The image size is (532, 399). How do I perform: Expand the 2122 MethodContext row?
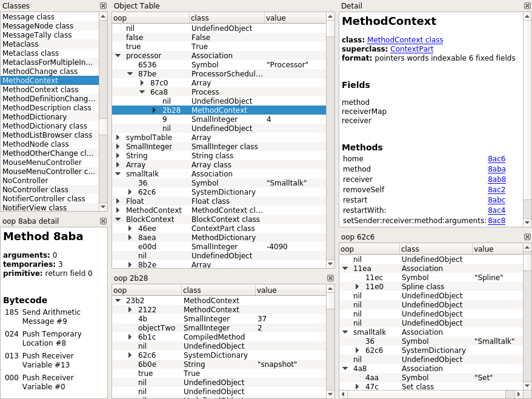pos(130,310)
